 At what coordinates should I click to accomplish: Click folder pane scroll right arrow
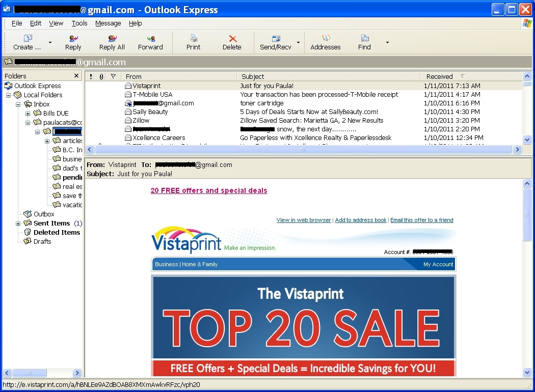point(77,373)
